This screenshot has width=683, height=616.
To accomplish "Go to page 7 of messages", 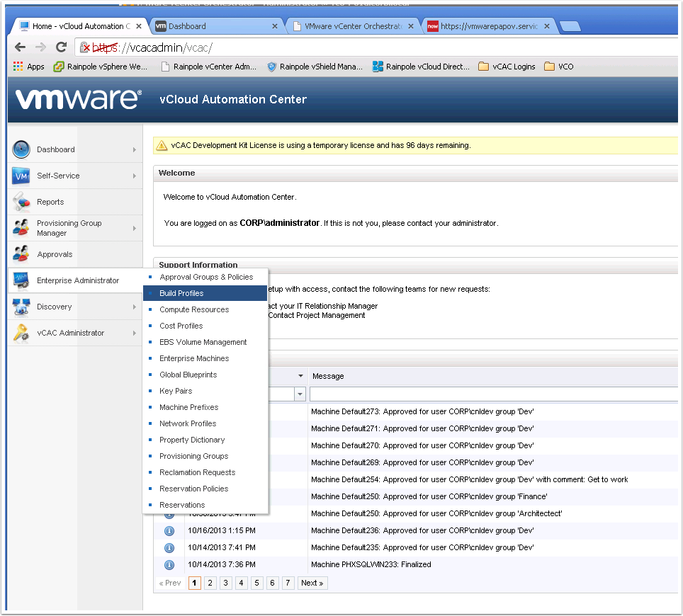I will pos(288,583).
